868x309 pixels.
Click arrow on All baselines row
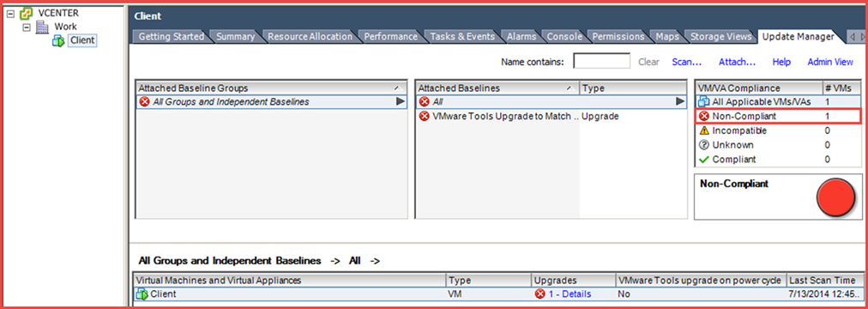(680, 102)
